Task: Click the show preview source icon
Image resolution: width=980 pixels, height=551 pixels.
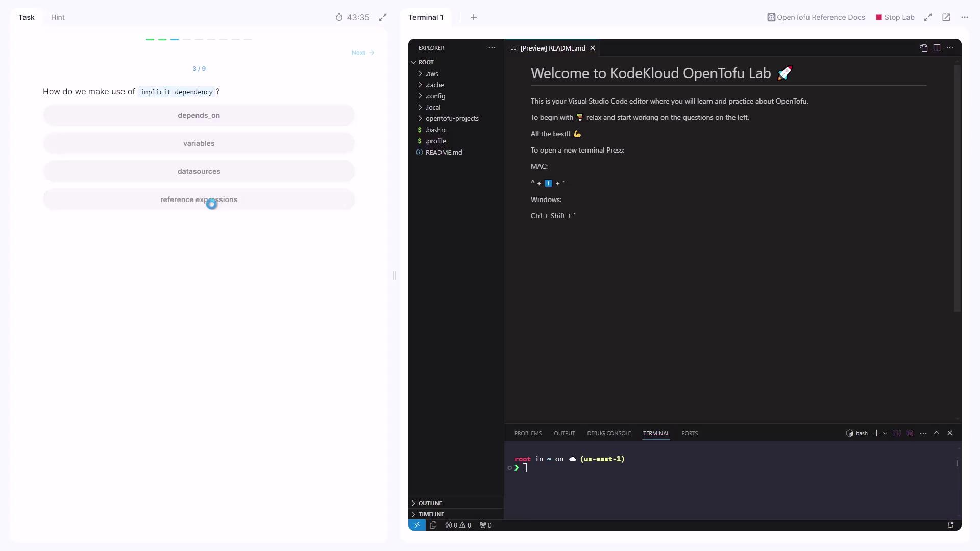Action: coord(923,48)
